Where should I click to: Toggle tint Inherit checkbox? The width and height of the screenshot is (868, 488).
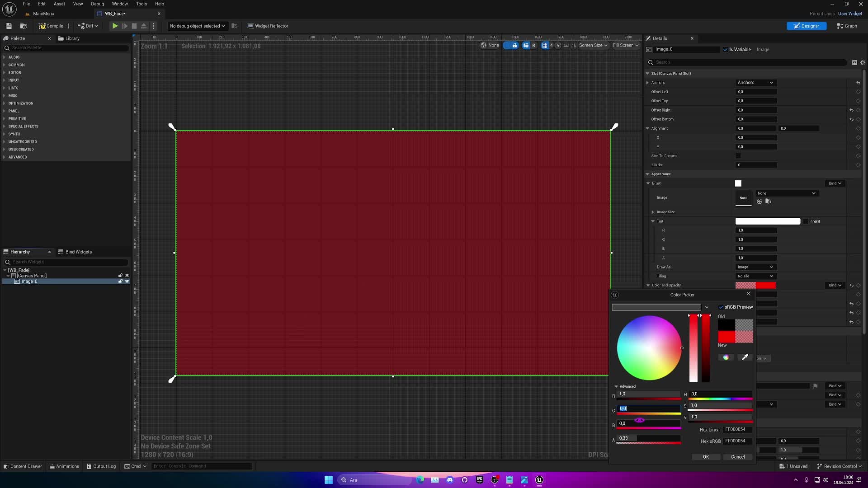coord(806,221)
